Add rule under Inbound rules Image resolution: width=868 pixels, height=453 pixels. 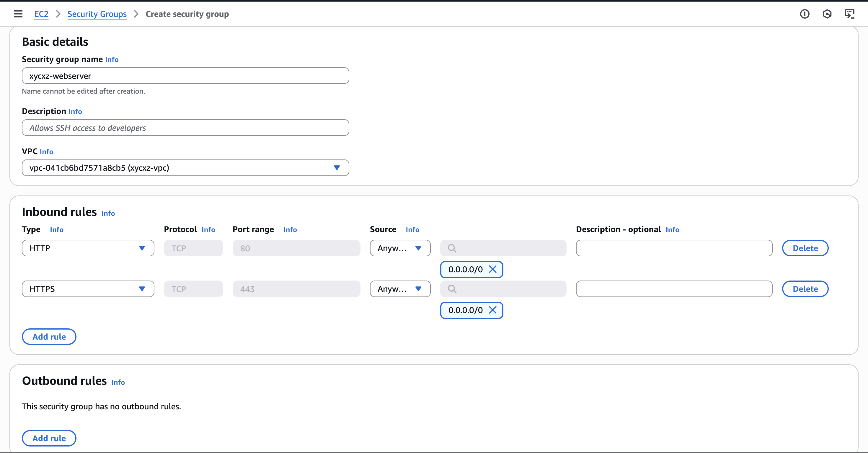pos(49,337)
